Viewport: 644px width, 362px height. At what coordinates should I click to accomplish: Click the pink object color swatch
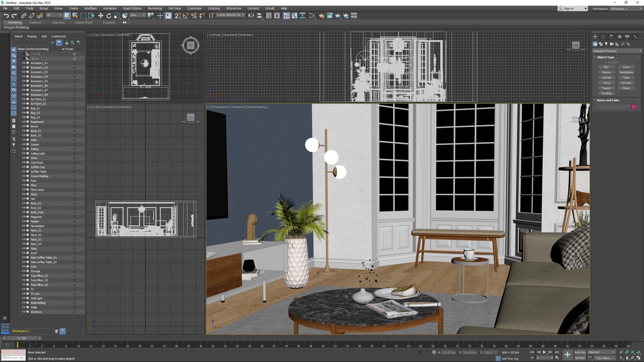coord(634,107)
